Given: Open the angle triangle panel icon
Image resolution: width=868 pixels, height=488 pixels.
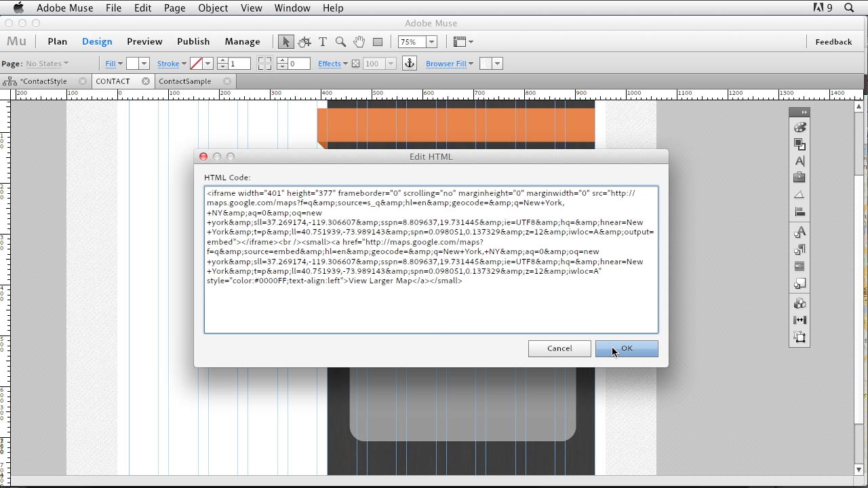Looking at the screenshot, I should pos(800,195).
